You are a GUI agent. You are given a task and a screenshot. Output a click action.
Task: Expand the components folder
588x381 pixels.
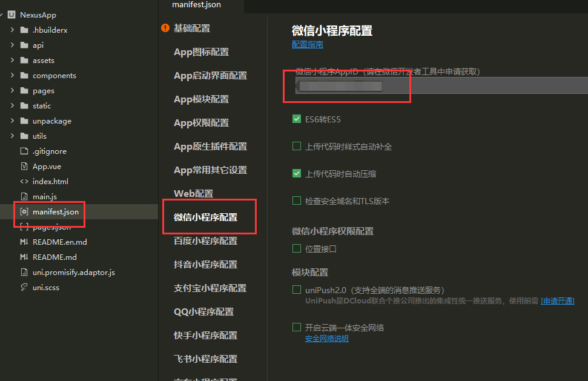pyautogui.click(x=12, y=75)
